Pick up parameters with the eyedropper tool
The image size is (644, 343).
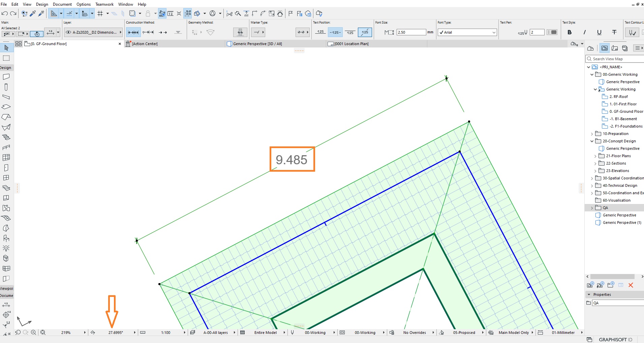click(33, 13)
